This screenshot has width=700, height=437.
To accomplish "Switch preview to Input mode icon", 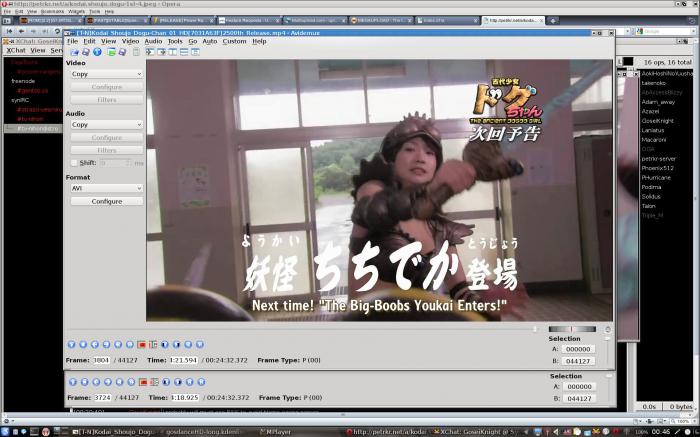I will click(150, 52).
